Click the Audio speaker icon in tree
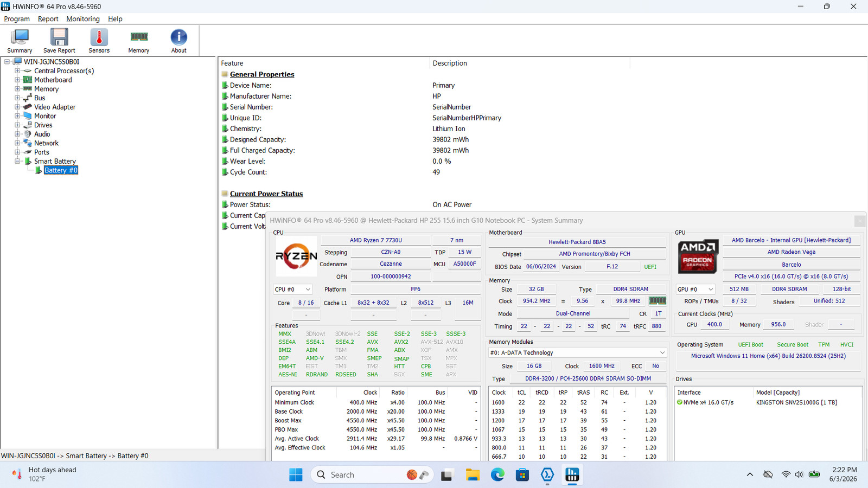This screenshot has width=868, height=488. pyautogui.click(x=28, y=134)
